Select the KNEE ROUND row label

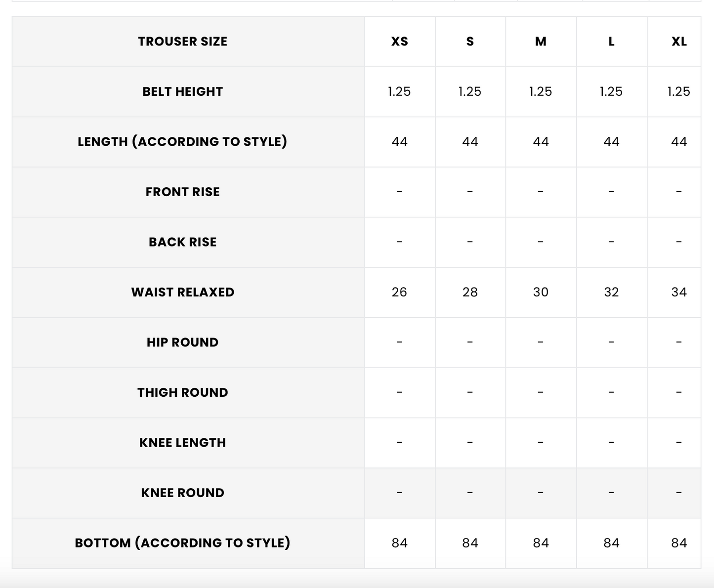(x=182, y=493)
